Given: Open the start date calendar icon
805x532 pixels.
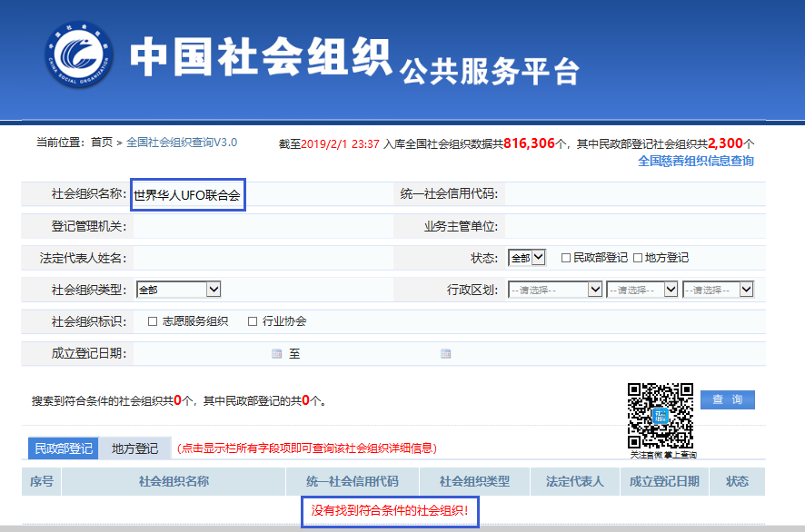Looking at the screenshot, I should (277, 353).
